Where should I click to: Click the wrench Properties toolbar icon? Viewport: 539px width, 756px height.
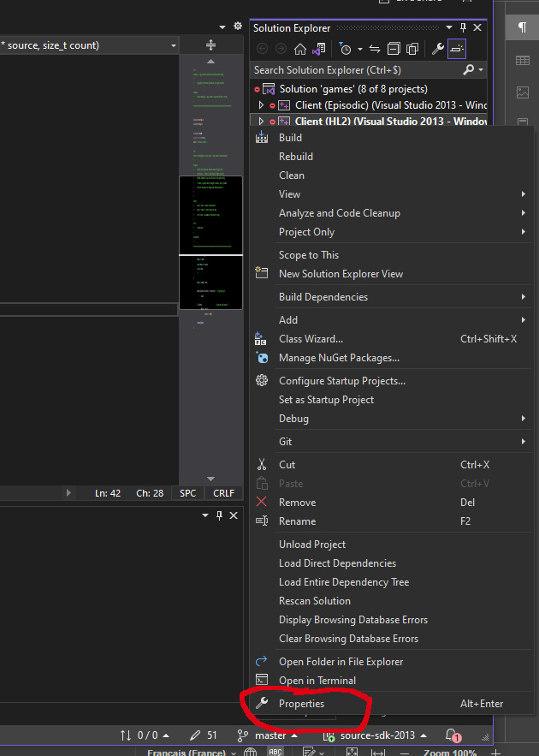(x=437, y=50)
